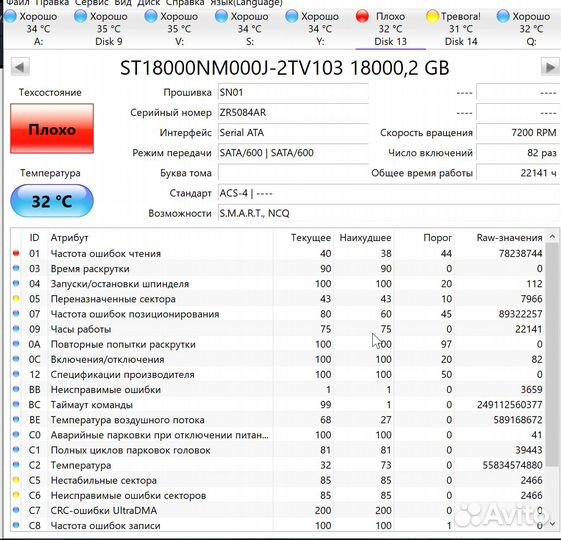Click blue status dot of attribute BE
The image size is (561, 540).
click(16, 419)
